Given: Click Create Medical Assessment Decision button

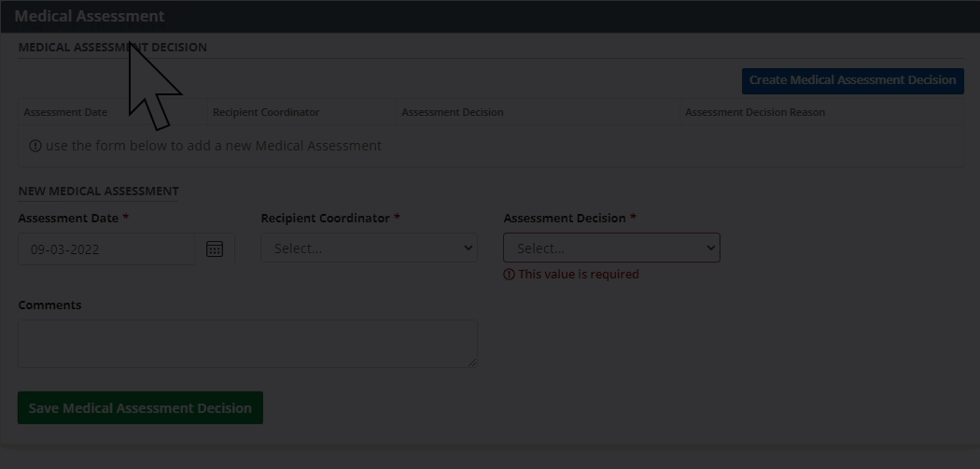Looking at the screenshot, I should click(x=852, y=80).
